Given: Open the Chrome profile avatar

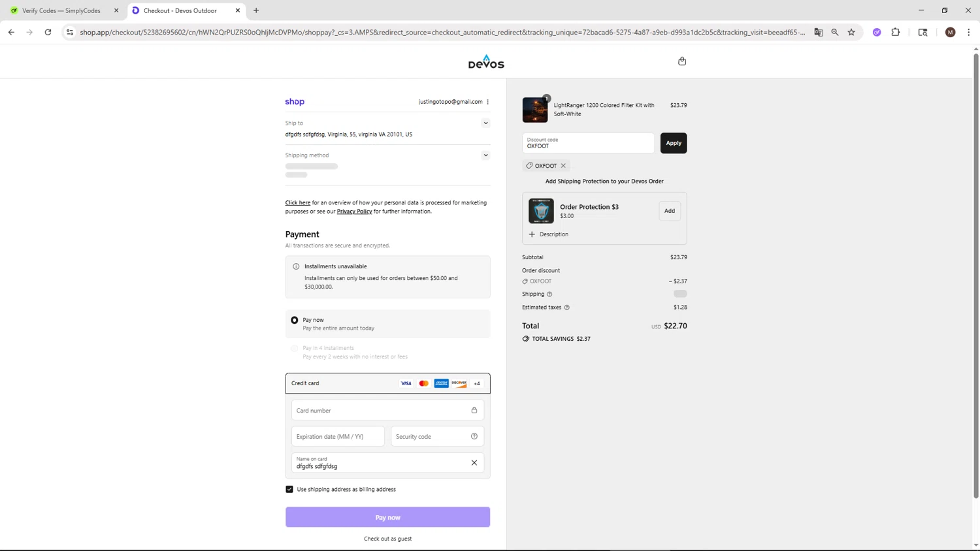Looking at the screenshot, I should click(951, 32).
